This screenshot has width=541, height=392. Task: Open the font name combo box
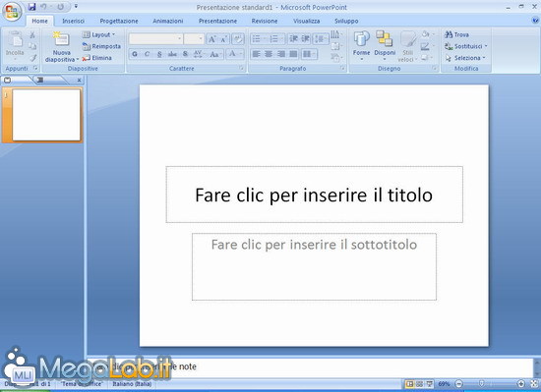tap(155, 39)
